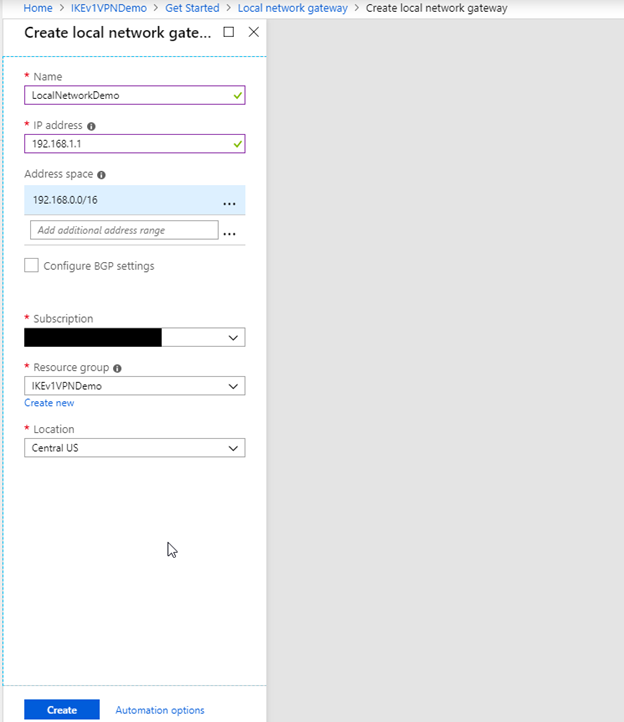
Task: Open the Resource group dropdown
Action: [134, 386]
